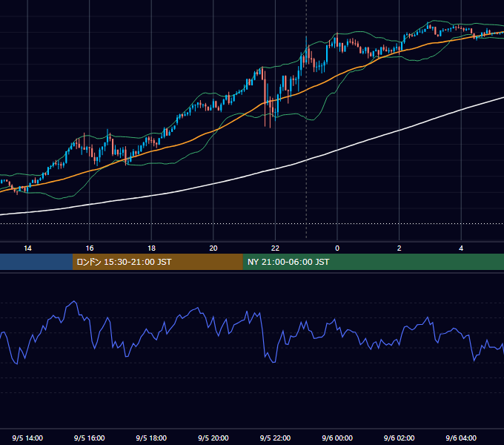The width and height of the screenshot is (504, 445).
Task: Click the 16 hour axis label
Action: [90, 248]
